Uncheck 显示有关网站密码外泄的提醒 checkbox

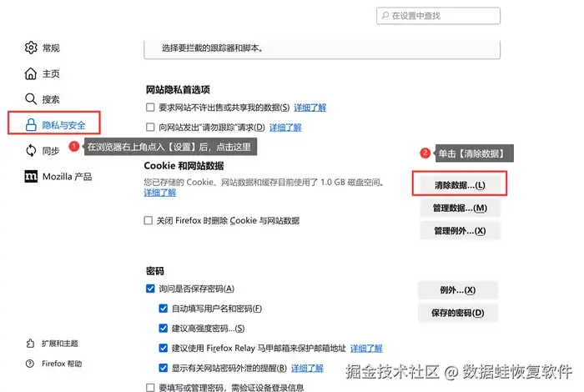[164, 368]
